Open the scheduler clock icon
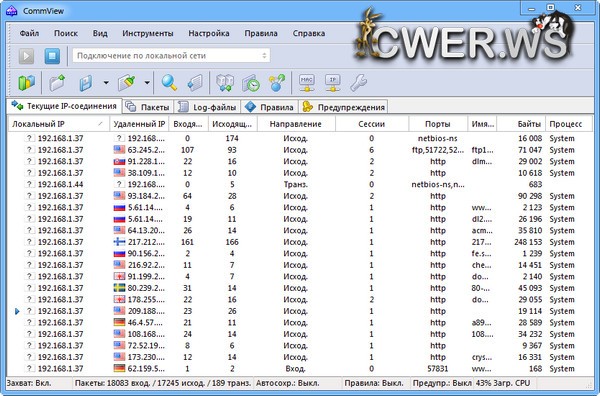This screenshot has width=600, height=396. [251, 82]
